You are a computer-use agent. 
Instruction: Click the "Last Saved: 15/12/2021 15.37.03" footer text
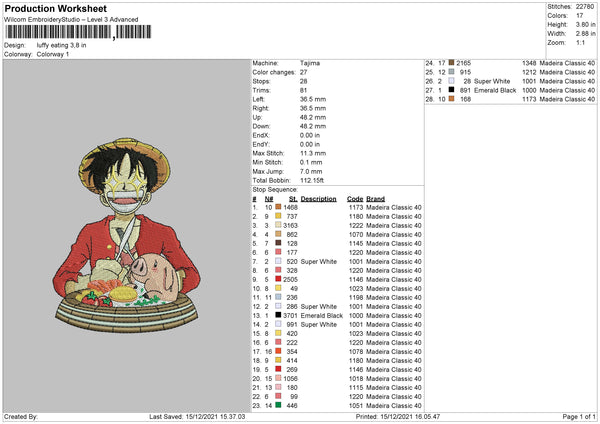coord(197,416)
